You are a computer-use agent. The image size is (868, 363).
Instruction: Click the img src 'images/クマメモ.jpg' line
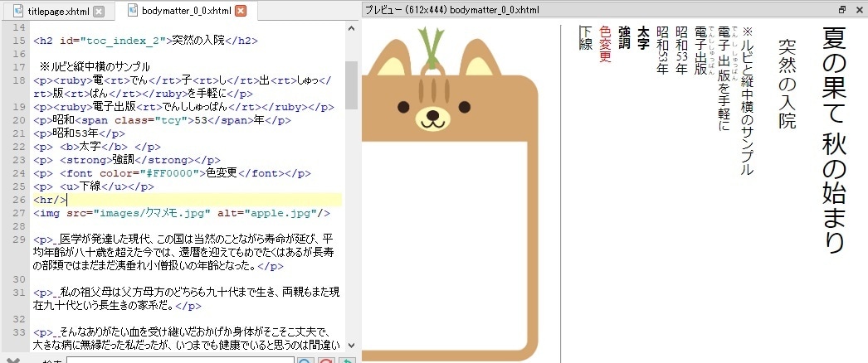(x=182, y=213)
